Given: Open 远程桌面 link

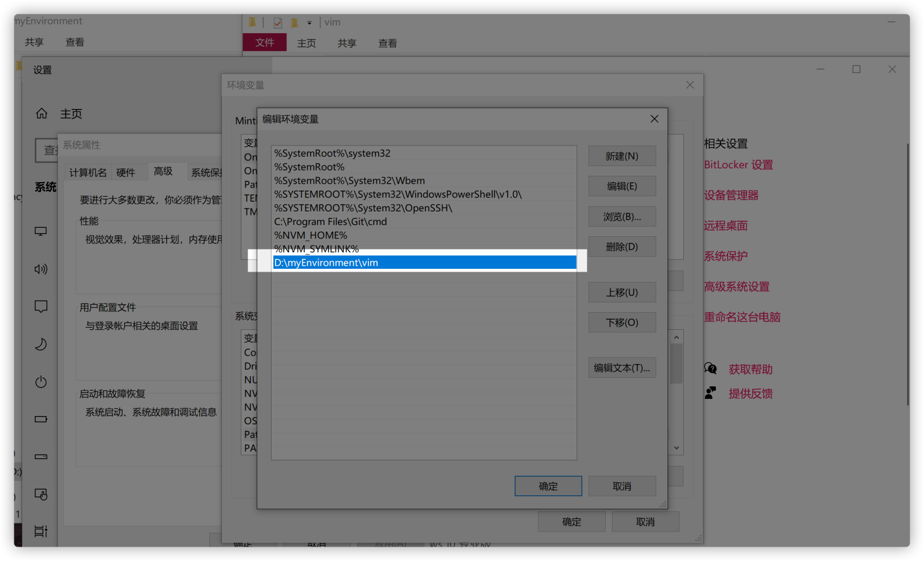Looking at the screenshot, I should [725, 225].
